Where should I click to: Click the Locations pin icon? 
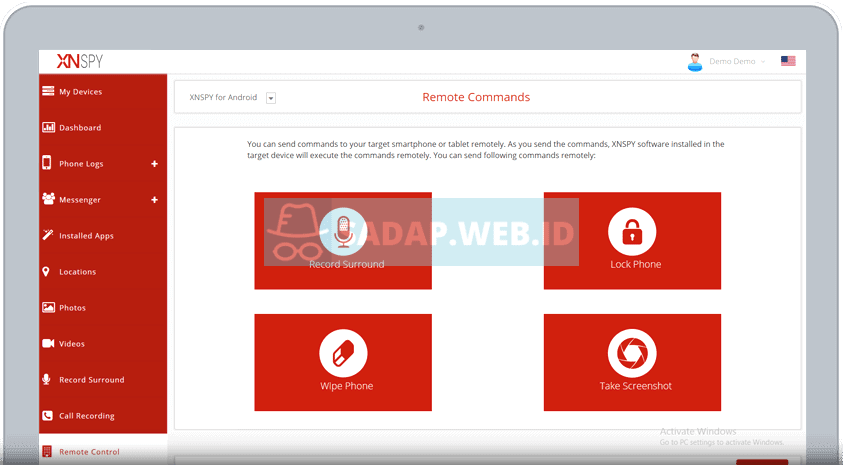pos(46,271)
